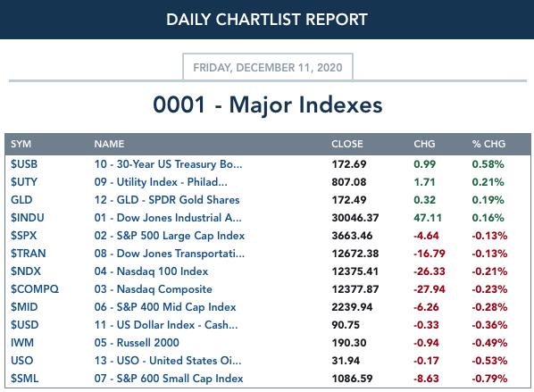Select the USO symbol link

point(21,361)
